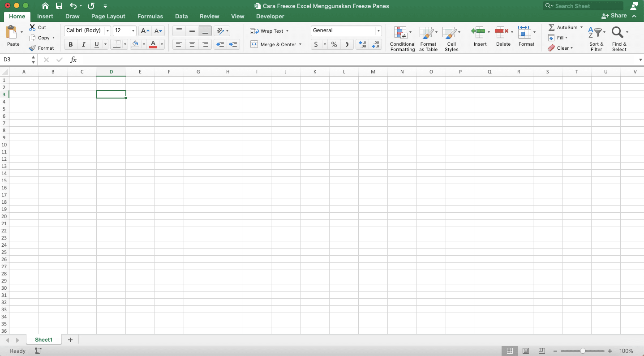This screenshot has width=644, height=356.
Task: Center cell text horizontally
Action: pos(192,44)
